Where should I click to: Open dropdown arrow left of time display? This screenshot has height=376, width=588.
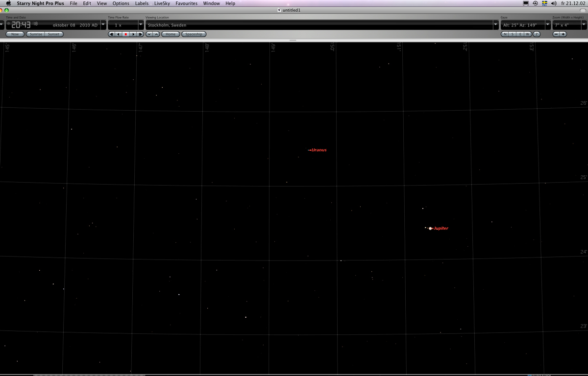click(1, 24)
